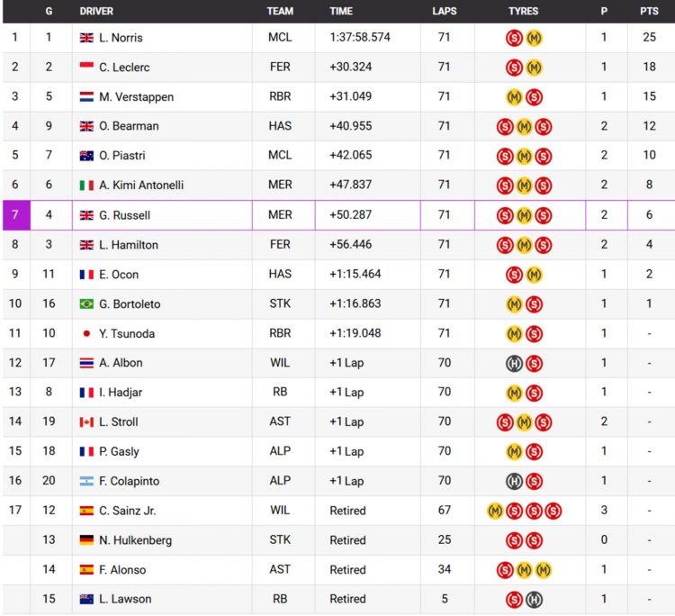This screenshot has width=675, height=616.
Task: Click the Japanese flag next to Y. Tsunoda
Action: (86, 333)
